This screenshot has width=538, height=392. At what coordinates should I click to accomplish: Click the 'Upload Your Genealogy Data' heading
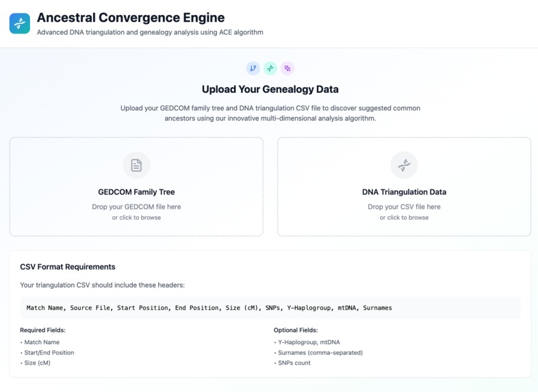270,89
